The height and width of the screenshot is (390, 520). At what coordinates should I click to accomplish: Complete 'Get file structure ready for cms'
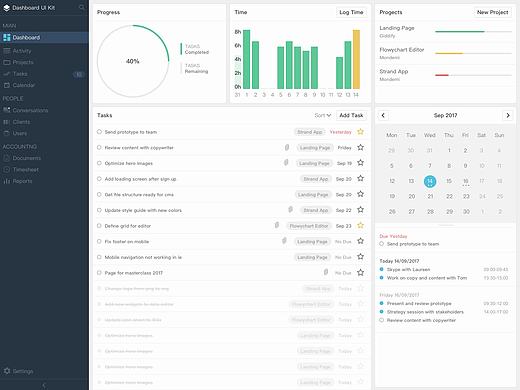pos(99,194)
